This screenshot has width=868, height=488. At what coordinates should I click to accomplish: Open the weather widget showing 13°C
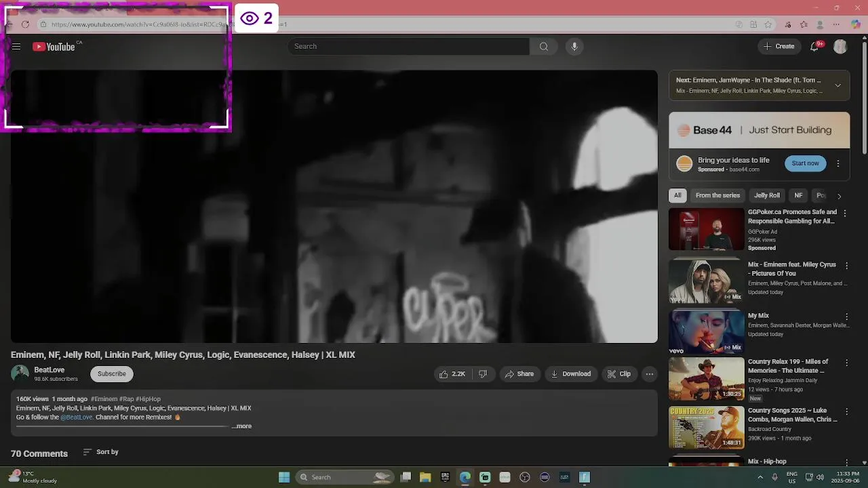click(x=33, y=477)
